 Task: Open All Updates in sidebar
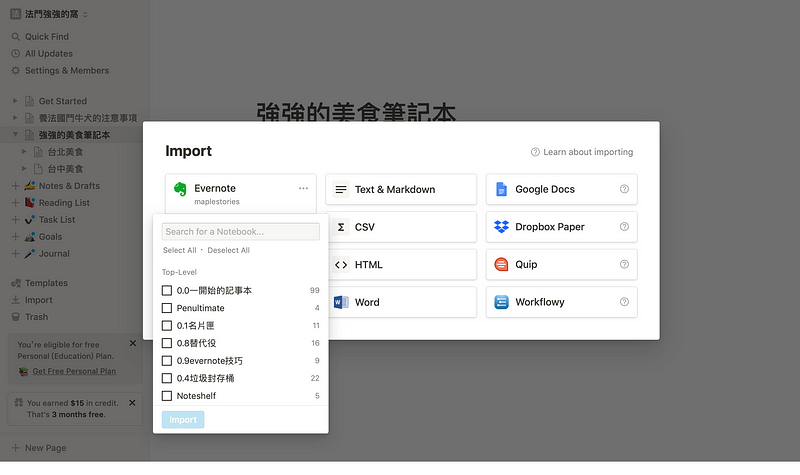click(49, 54)
